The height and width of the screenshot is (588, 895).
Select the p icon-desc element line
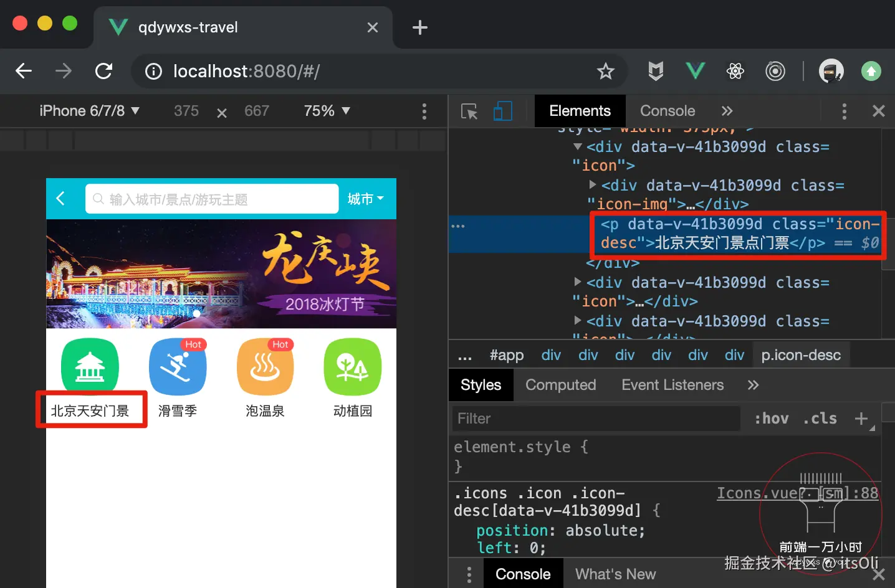[x=666, y=234]
